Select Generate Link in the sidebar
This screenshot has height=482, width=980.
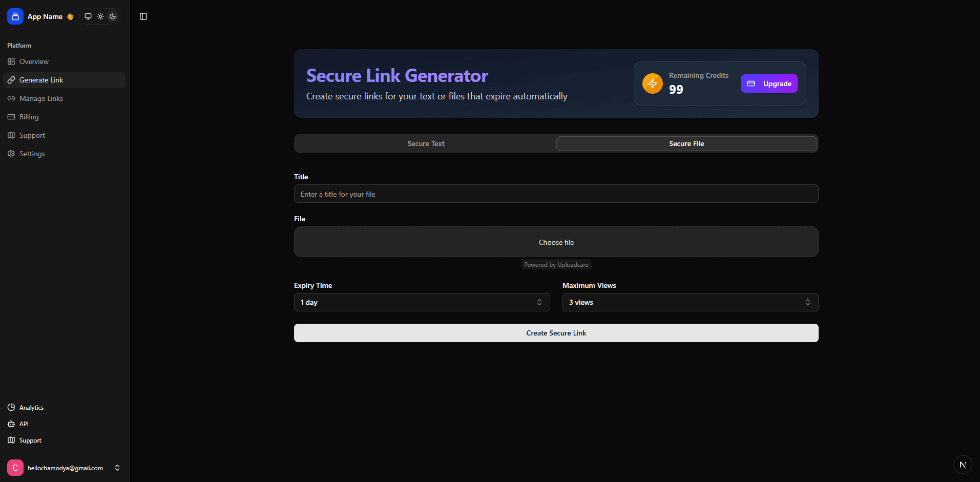click(64, 80)
